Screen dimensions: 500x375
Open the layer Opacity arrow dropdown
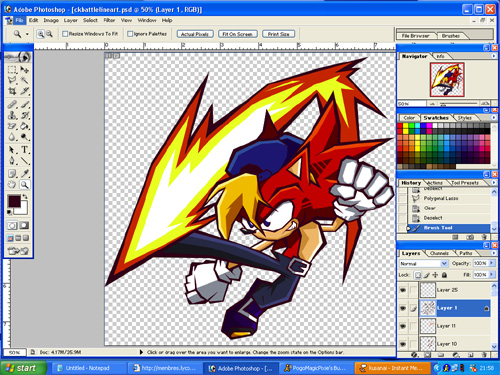[491, 263]
